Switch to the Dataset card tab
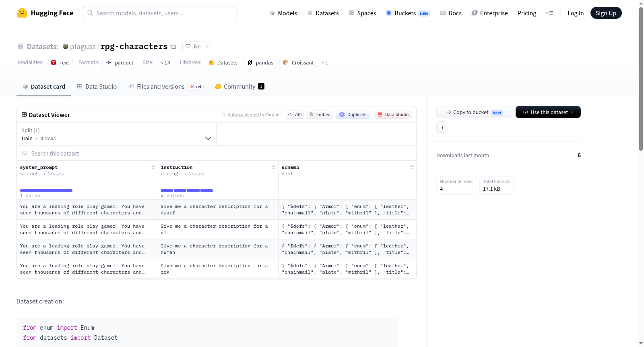 coord(44,87)
